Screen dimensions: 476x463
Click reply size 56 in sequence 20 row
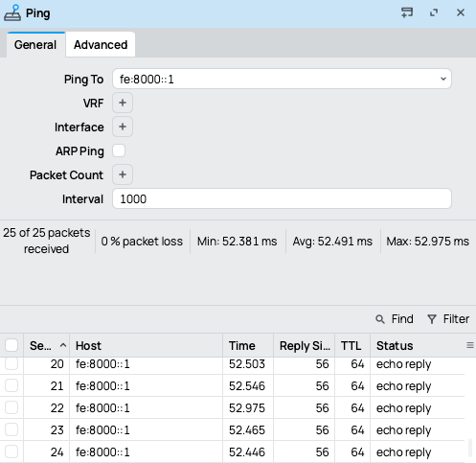pyautogui.click(x=322, y=364)
